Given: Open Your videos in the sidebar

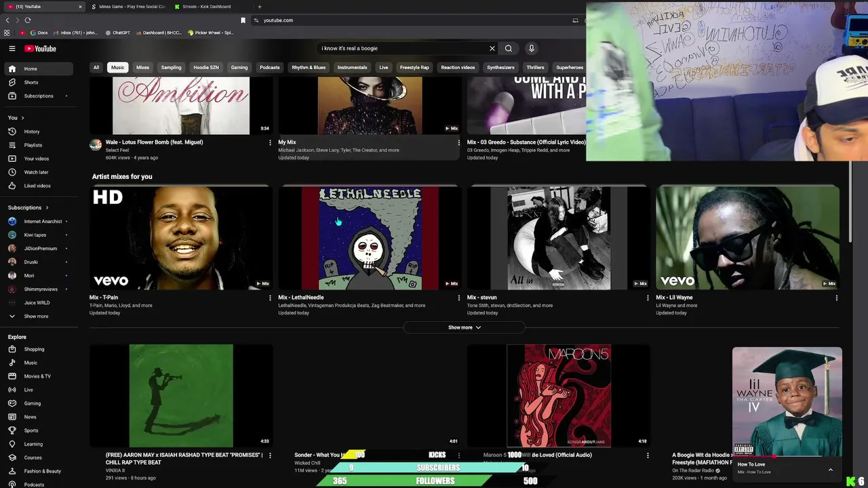Looking at the screenshot, I should (39, 159).
